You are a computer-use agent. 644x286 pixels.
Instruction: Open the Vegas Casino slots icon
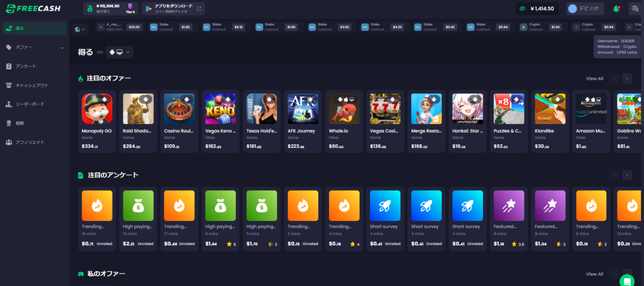click(386, 109)
